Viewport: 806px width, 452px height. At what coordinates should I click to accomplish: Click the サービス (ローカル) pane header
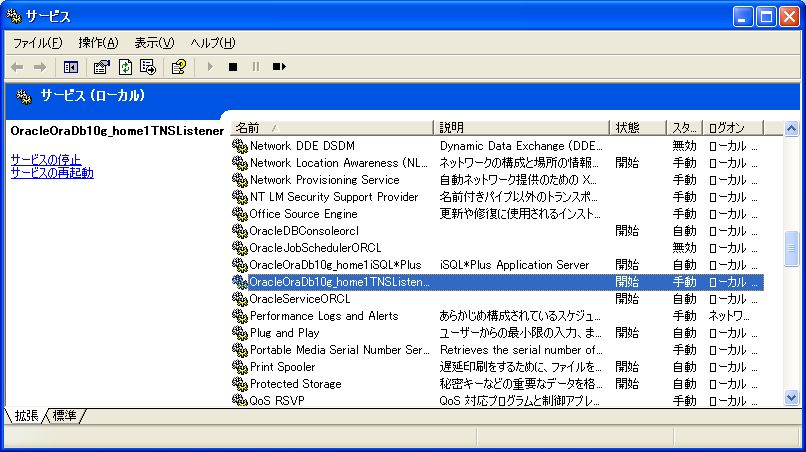(x=93, y=96)
